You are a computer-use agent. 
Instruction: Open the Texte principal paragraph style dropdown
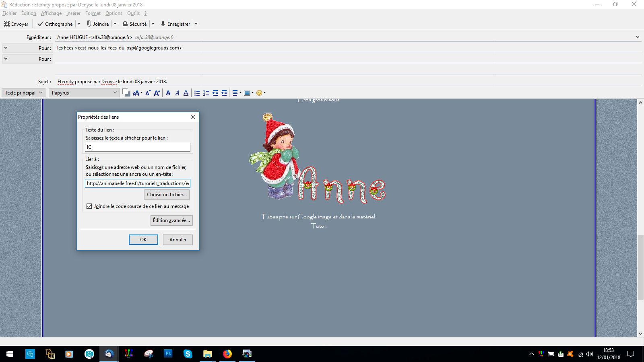coord(23,93)
